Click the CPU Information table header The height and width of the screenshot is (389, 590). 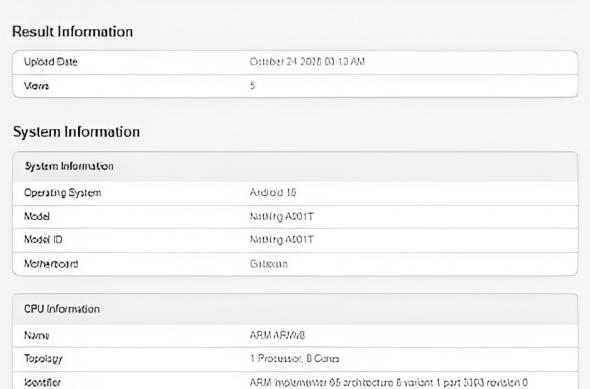coord(62,309)
